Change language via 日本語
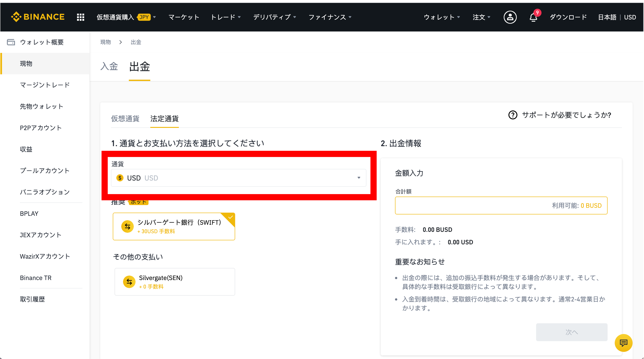644x359 pixels. 607,17
